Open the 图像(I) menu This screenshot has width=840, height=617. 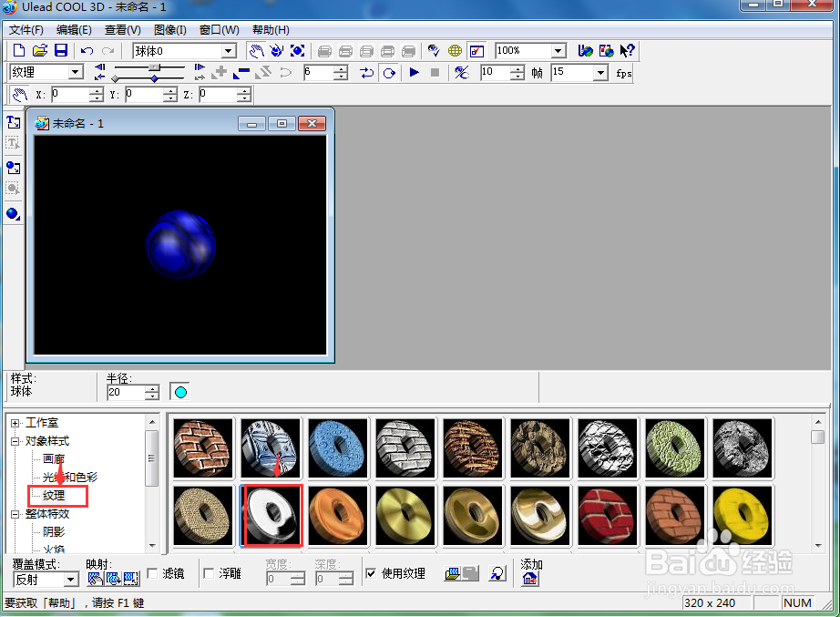click(170, 30)
